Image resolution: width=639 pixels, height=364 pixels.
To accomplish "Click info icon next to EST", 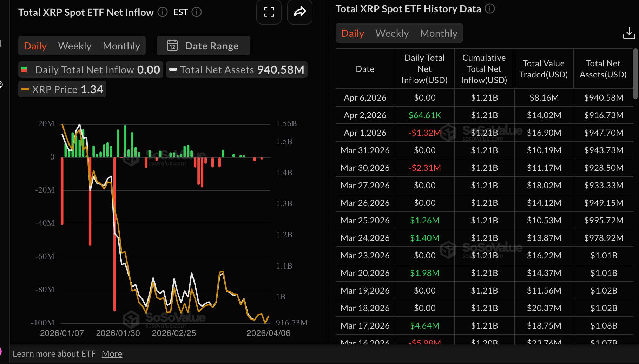I will [x=197, y=12].
